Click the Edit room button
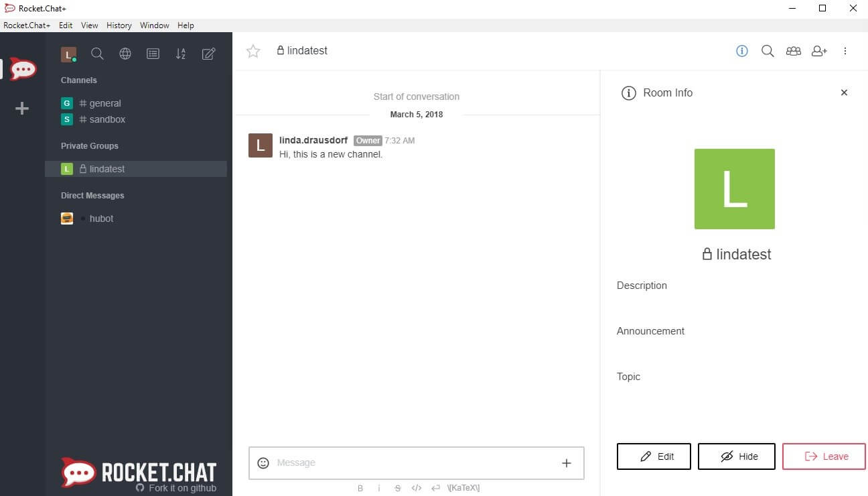This screenshot has width=868, height=496. (x=654, y=456)
